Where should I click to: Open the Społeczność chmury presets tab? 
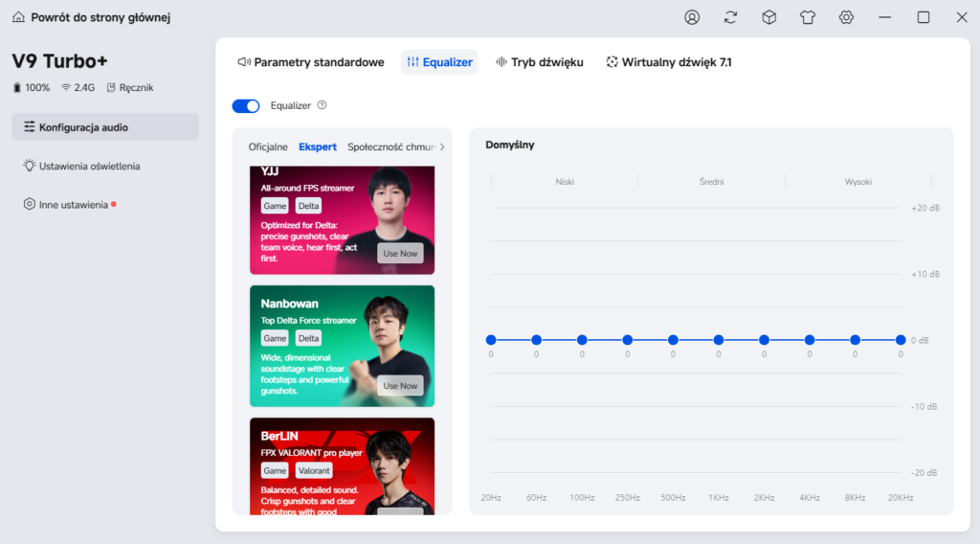point(391,147)
